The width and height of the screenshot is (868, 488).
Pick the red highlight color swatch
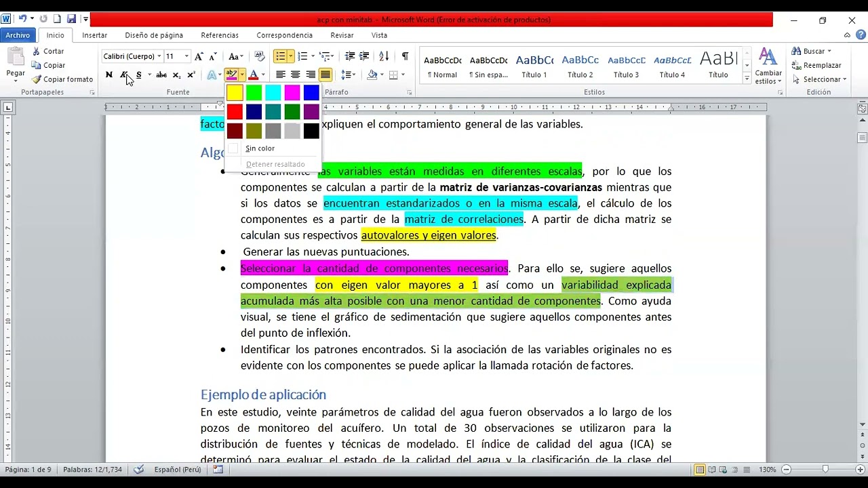[235, 112]
